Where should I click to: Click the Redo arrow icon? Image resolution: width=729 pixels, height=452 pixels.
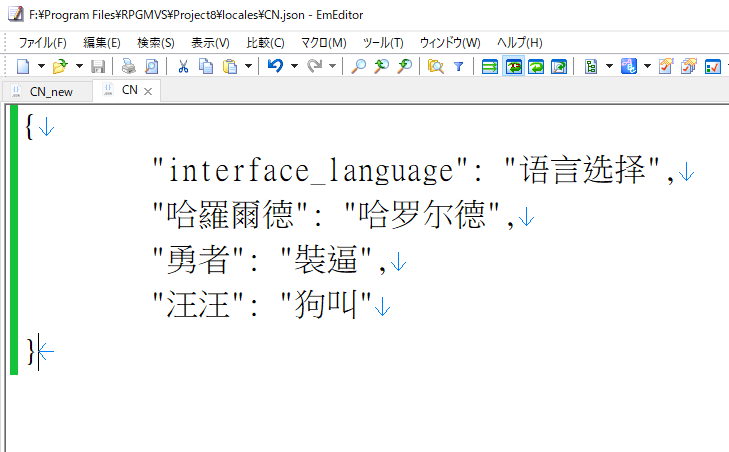[x=315, y=66]
